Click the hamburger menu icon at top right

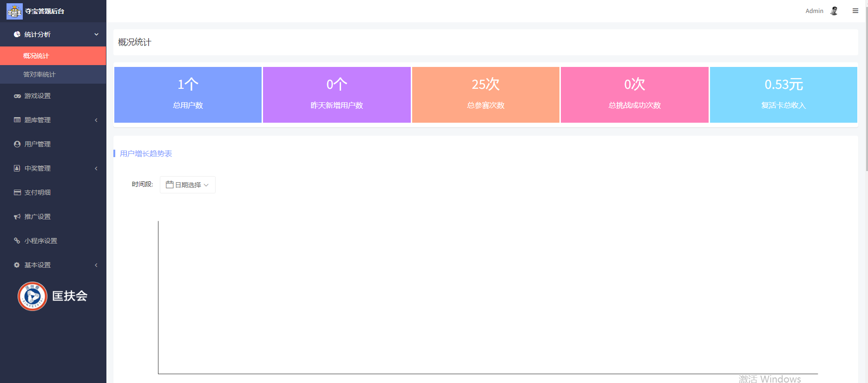(x=855, y=11)
